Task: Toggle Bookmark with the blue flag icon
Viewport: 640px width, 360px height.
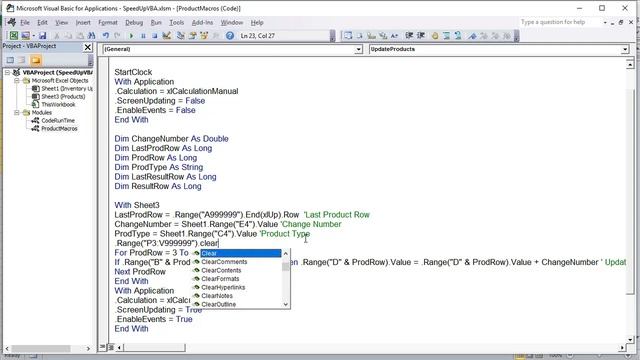Action: pos(472,36)
